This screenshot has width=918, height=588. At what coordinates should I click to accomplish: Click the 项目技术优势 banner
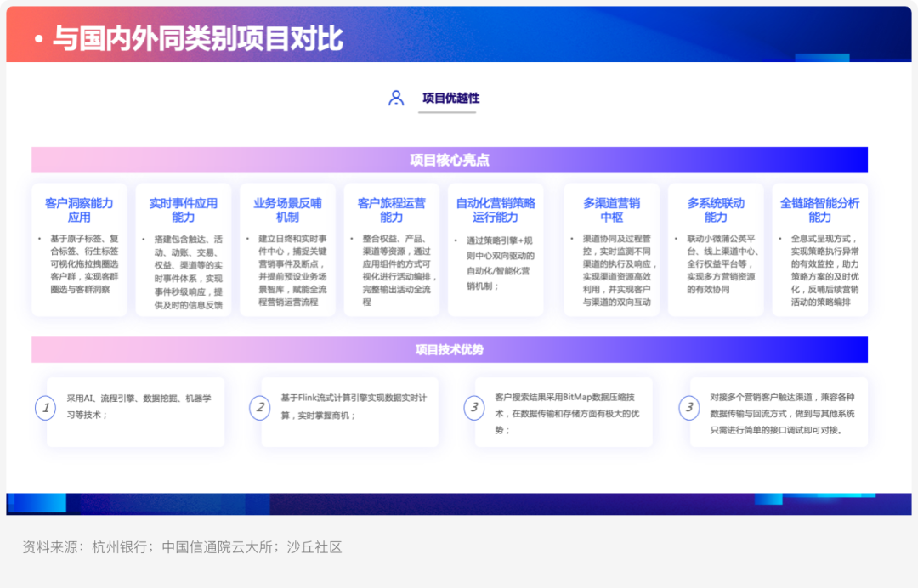pyautogui.click(x=450, y=350)
